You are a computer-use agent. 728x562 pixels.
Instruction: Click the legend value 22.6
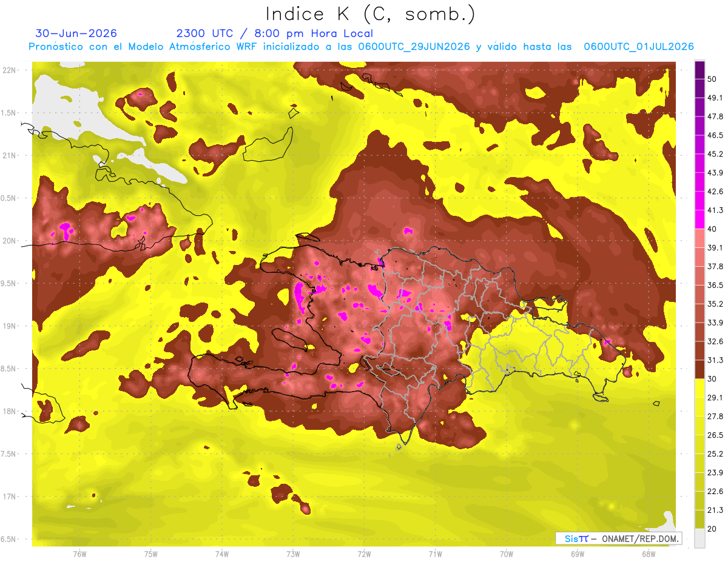715,492
